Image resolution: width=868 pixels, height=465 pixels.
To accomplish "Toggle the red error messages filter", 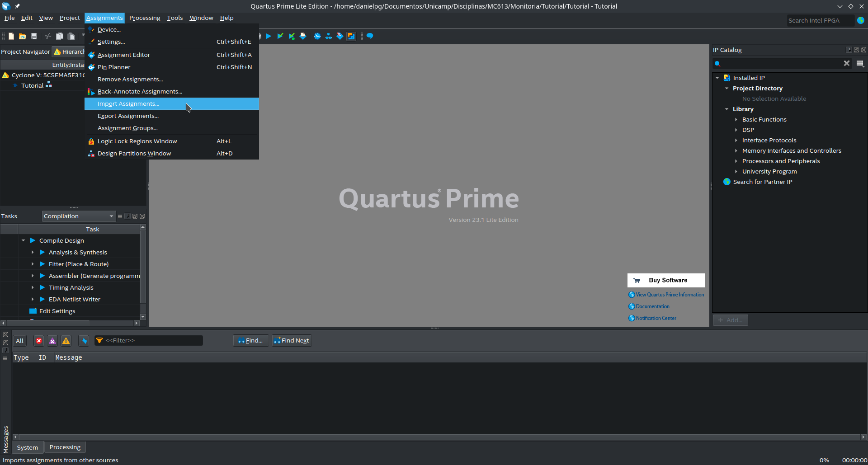I will pos(39,341).
